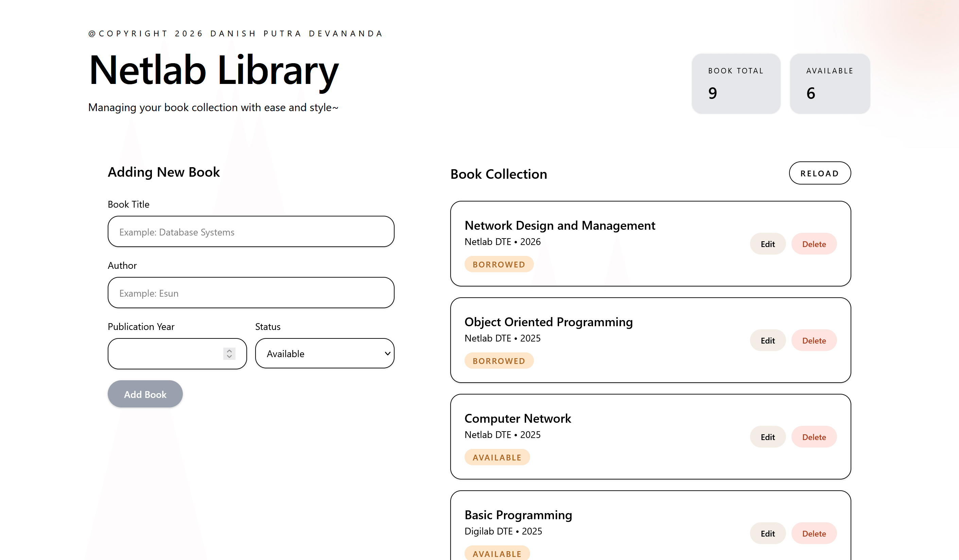
Task: Click 'Netlab DTE • 2026' text
Action: click(502, 242)
